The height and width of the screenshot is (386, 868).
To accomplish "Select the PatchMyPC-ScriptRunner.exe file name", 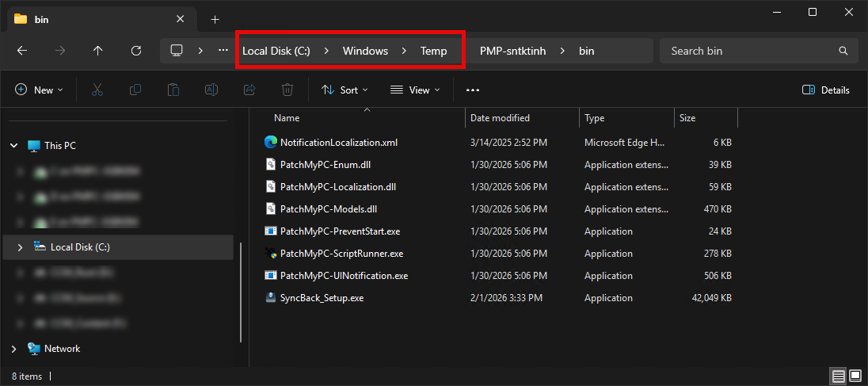I will click(341, 253).
